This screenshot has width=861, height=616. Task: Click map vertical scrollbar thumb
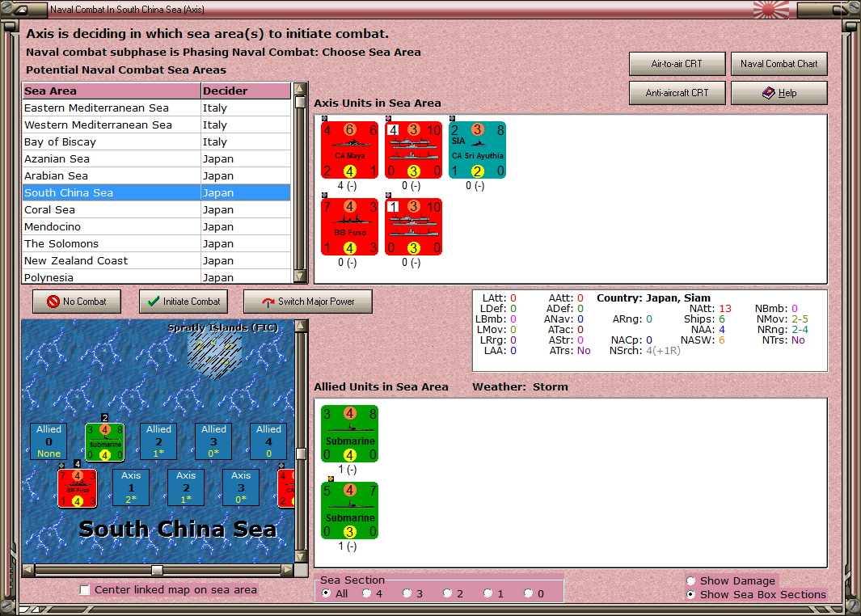coord(301,454)
